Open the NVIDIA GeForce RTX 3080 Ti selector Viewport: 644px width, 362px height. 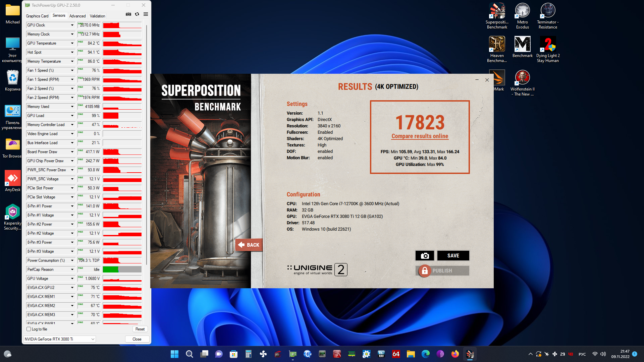coord(60,339)
